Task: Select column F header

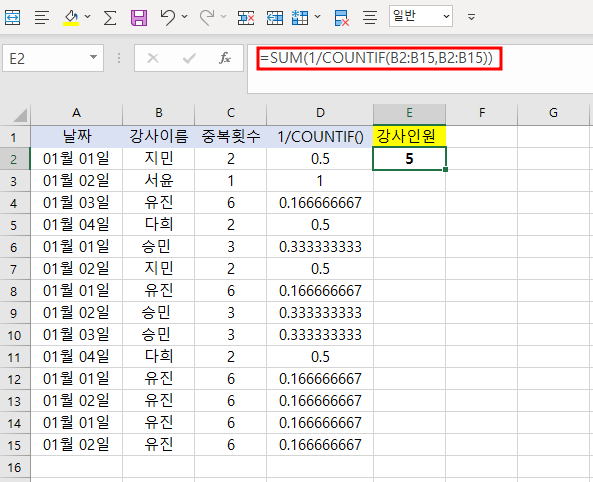Action: pyautogui.click(x=481, y=113)
